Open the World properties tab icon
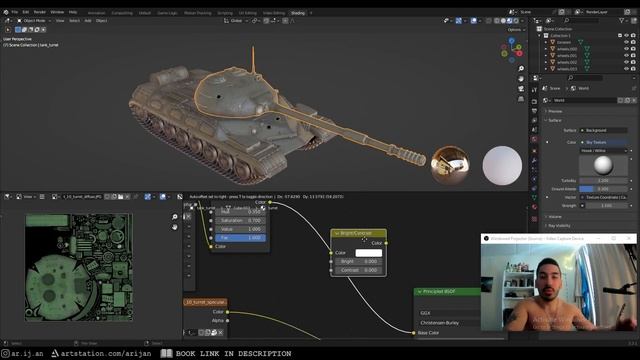Screen dimensions: 640x360 pyautogui.click(x=534, y=140)
